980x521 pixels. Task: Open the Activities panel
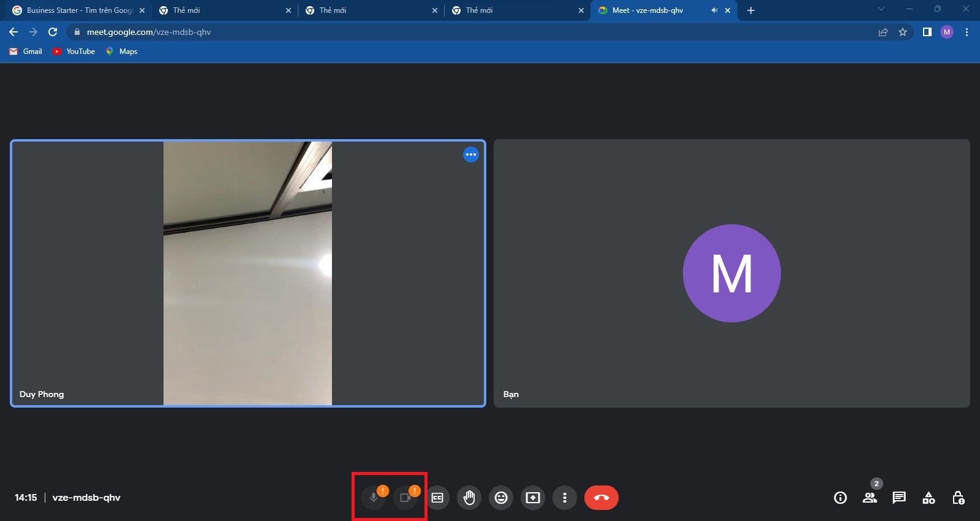[x=929, y=498]
